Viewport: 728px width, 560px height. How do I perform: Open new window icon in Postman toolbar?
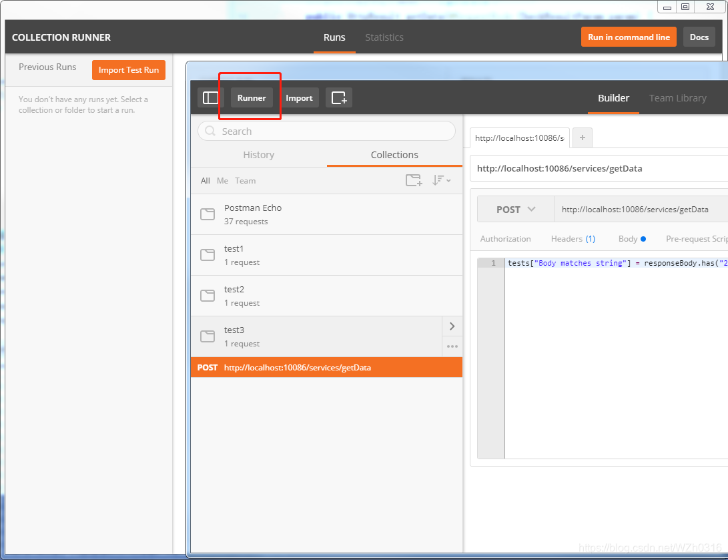click(339, 97)
